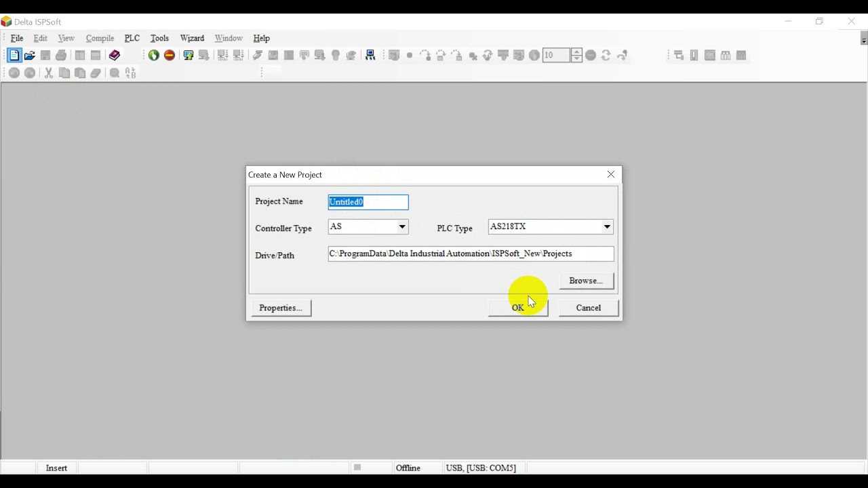The width and height of the screenshot is (868, 488).
Task: Click the light bulb toolbar icon
Action: [x=336, y=56]
